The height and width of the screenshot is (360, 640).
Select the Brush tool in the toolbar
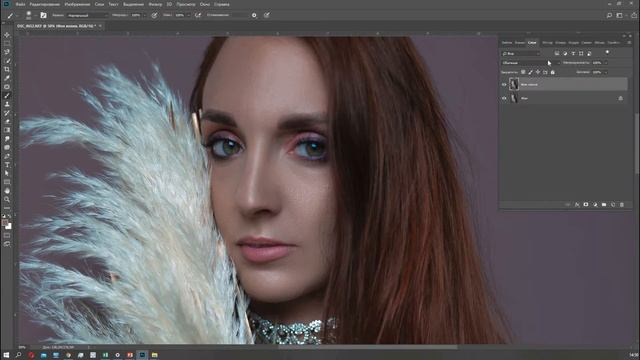(7, 96)
